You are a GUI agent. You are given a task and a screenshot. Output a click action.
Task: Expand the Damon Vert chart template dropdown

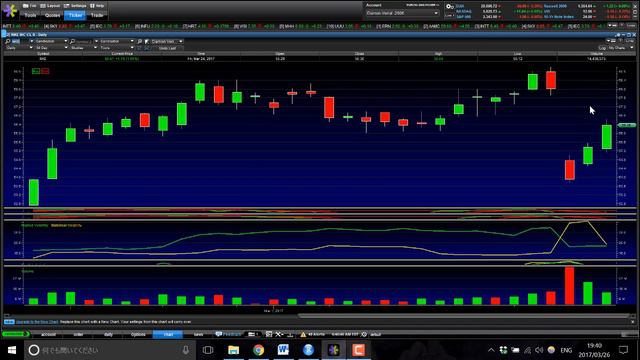tap(167, 41)
